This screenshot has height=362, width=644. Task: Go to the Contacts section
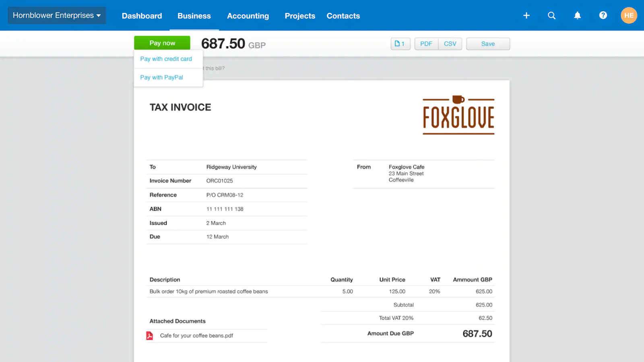click(x=343, y=16)
